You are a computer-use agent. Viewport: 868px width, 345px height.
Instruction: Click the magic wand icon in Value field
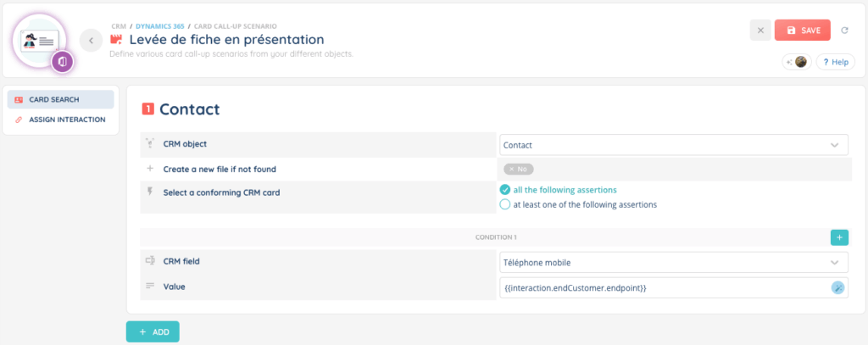(837, 287)
